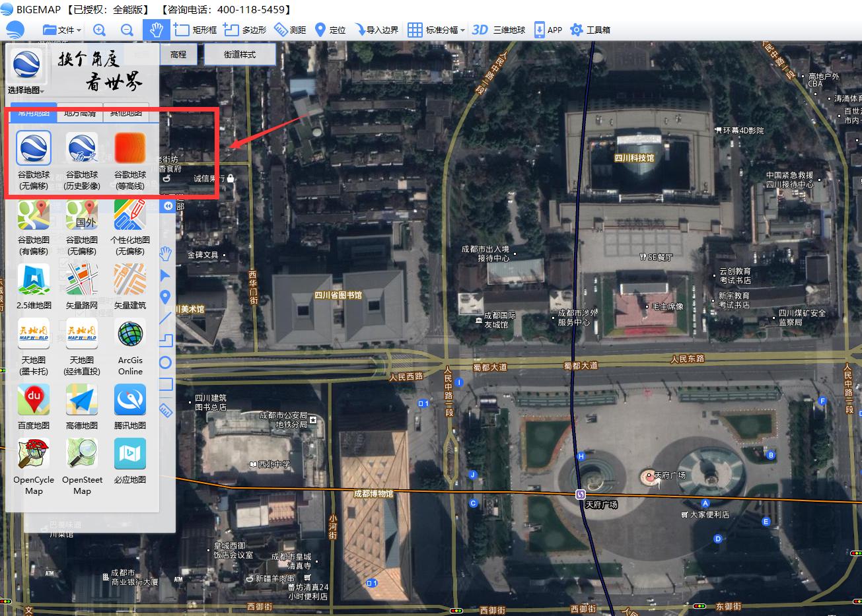This screenshot has height=616, width=862.
Task: Collapse the side panel with double-arrow button
Action: (168, 206)
